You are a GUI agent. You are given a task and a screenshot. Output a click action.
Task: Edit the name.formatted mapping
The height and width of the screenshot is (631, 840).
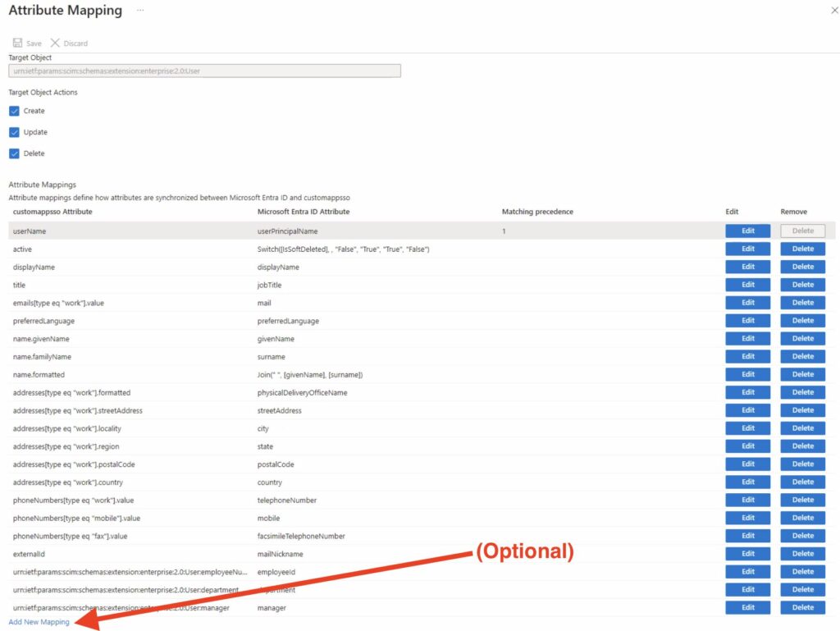[x=747, y=374]
